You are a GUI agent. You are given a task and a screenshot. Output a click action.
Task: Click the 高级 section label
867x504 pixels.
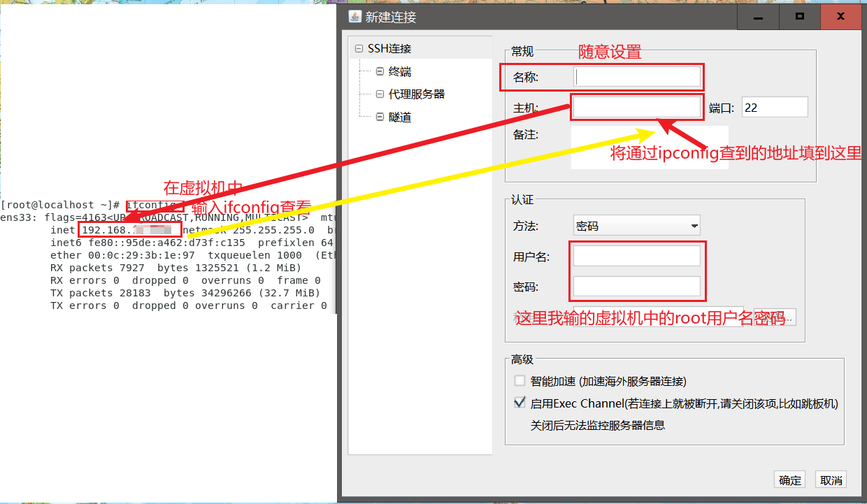pos(522,359)
